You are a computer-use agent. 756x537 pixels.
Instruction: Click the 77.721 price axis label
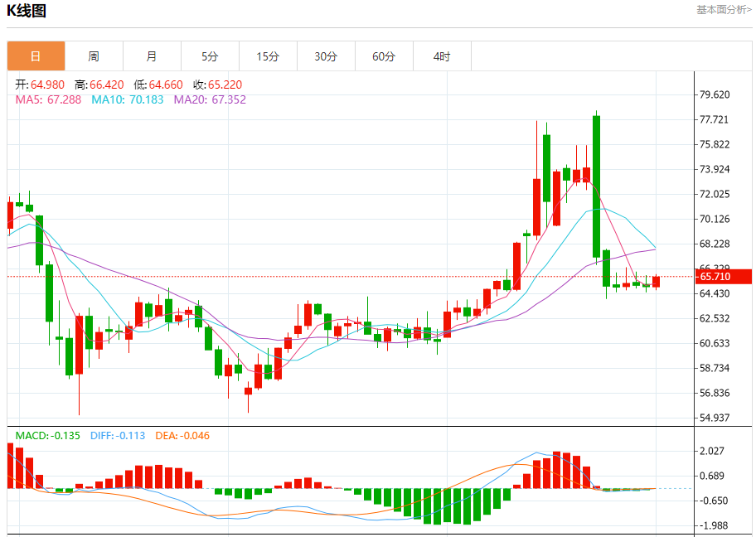(715, 119)
